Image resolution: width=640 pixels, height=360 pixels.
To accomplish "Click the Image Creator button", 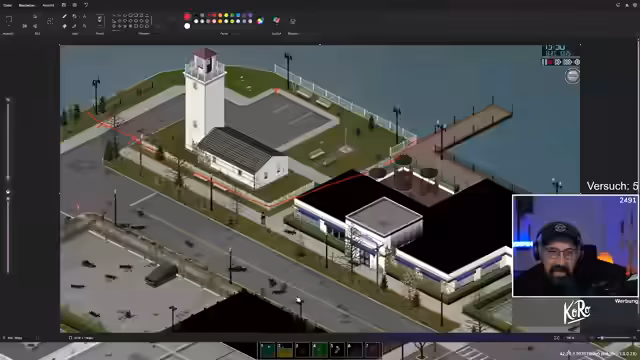I will 276,20.
